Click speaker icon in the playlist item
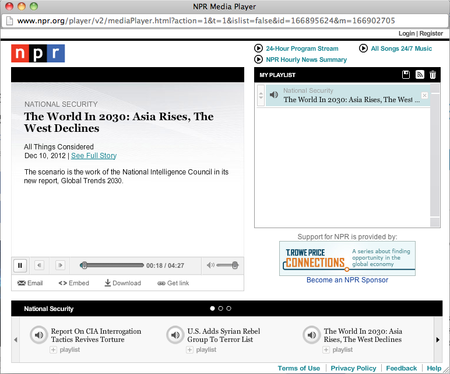This screenshot has width=450, height=374. coord(274,95)
